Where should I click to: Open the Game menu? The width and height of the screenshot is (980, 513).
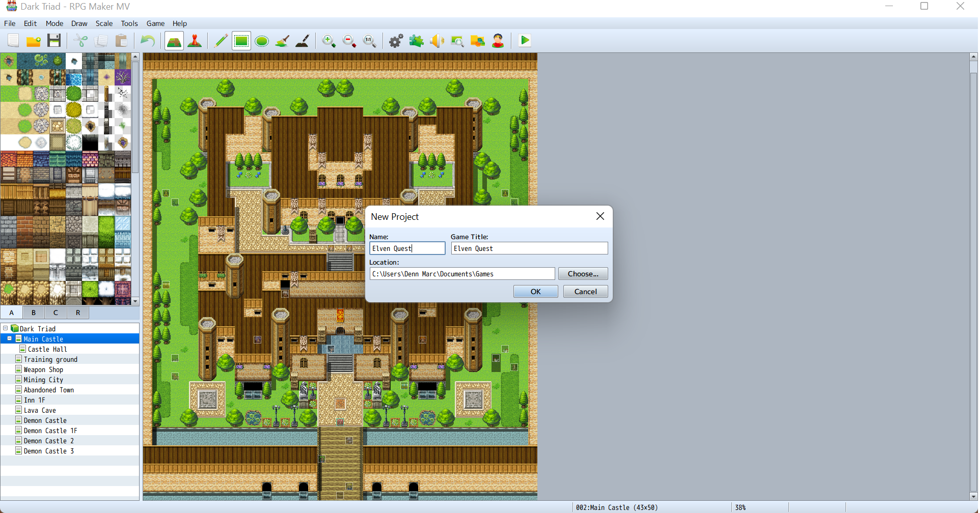click(x=155, y=23)
